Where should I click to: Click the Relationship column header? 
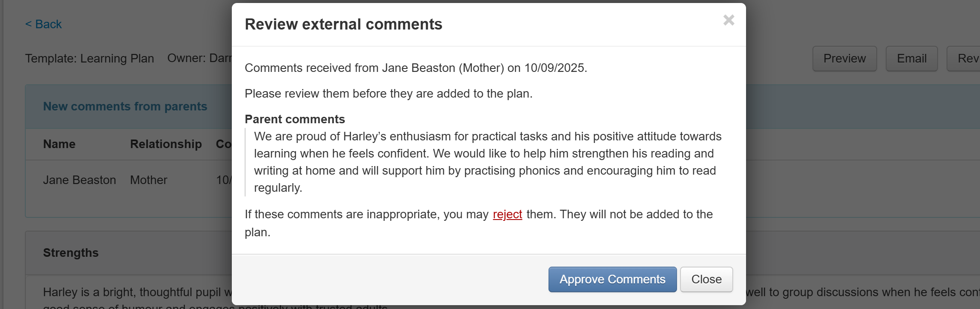click(x=166, y=144)
